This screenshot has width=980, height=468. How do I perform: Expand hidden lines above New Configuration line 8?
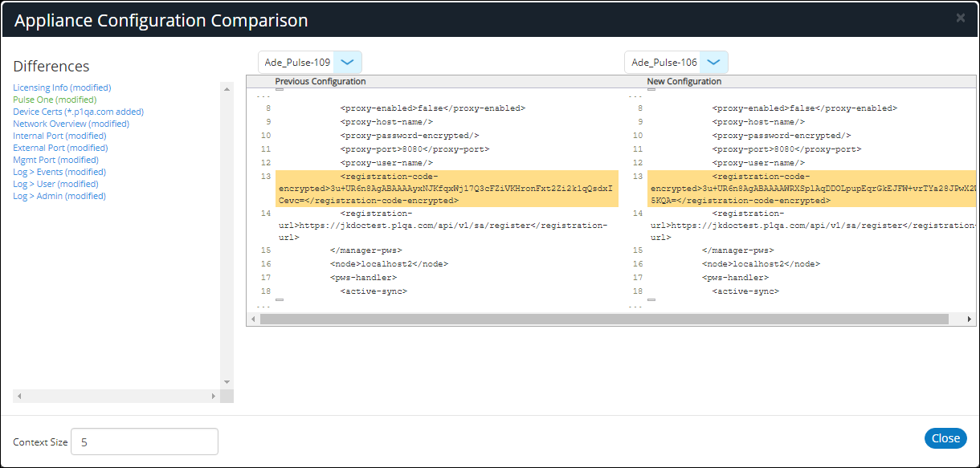pos(651,89)
